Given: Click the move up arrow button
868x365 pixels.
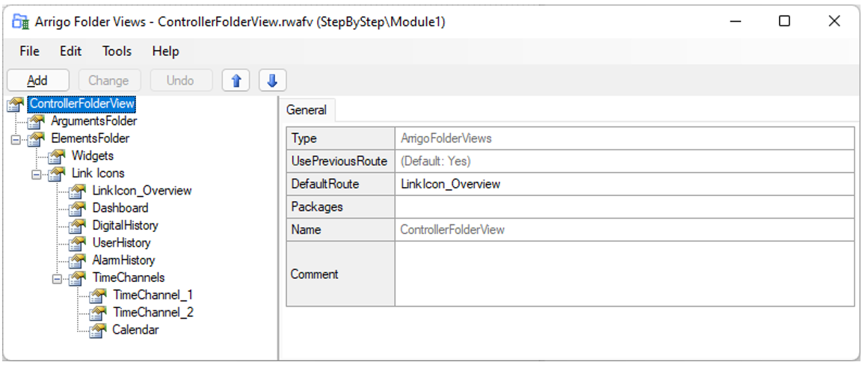Looking at the screenshot, I should (x=236, y=80).
